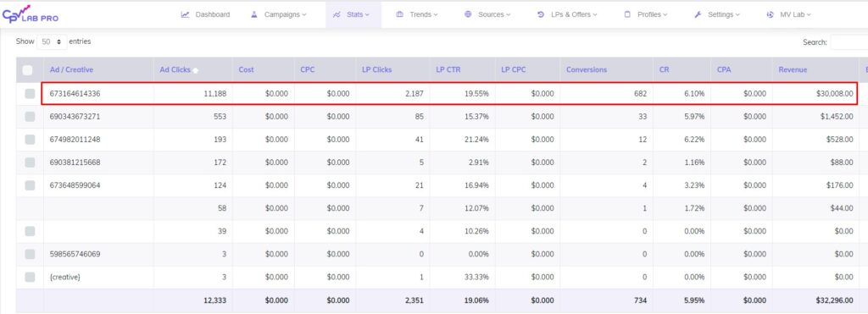The width and height of the screenshot is (868, 314).
Task: Click the $30,008.00 revenue value
Action: (834, 94)
